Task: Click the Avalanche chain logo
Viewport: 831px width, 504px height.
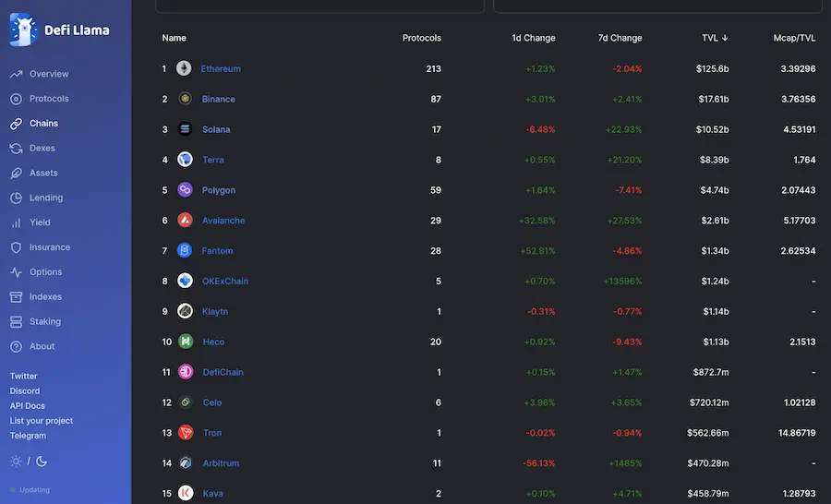Action: pos(185,220)
